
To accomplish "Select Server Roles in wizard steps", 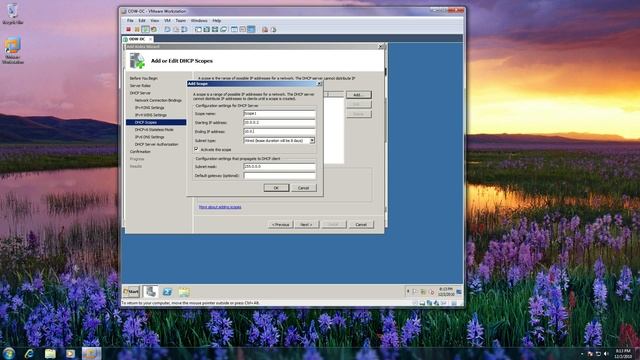I will (x=140, y=85).
